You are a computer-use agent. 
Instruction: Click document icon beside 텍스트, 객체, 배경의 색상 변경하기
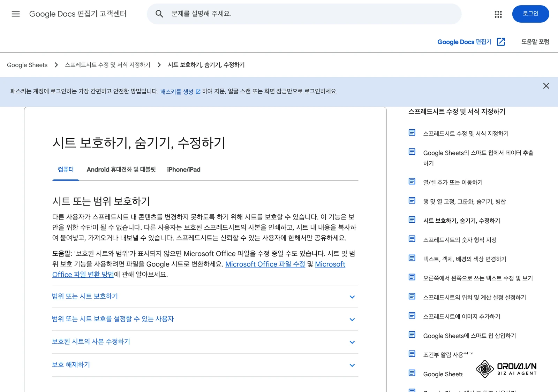point(412,258)
